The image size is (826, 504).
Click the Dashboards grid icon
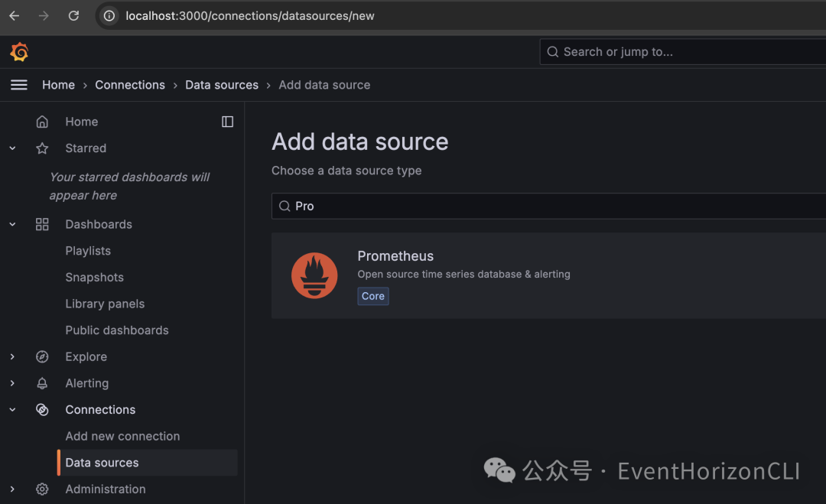(x=42, y=224)
